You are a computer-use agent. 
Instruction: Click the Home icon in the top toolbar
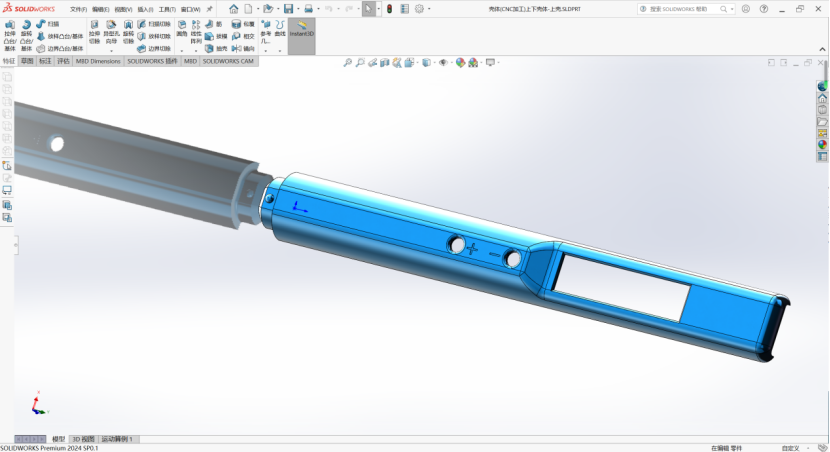tap(233, 9)
